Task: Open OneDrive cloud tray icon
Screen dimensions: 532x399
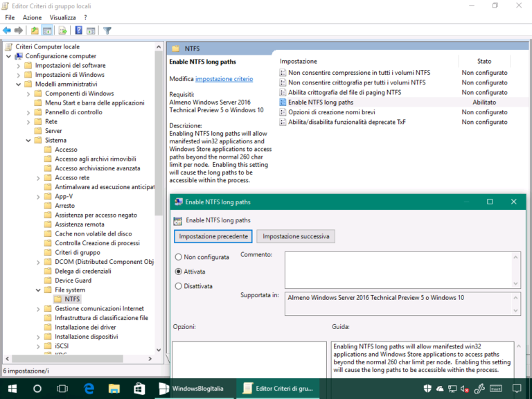Action: pyautogui.click(x=440, y=389)
